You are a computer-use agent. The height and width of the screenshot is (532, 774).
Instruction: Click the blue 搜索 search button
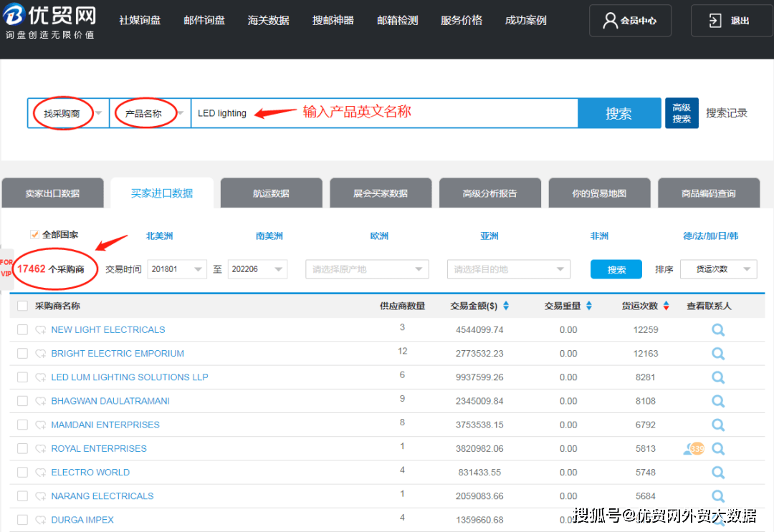tap(618, 112)
